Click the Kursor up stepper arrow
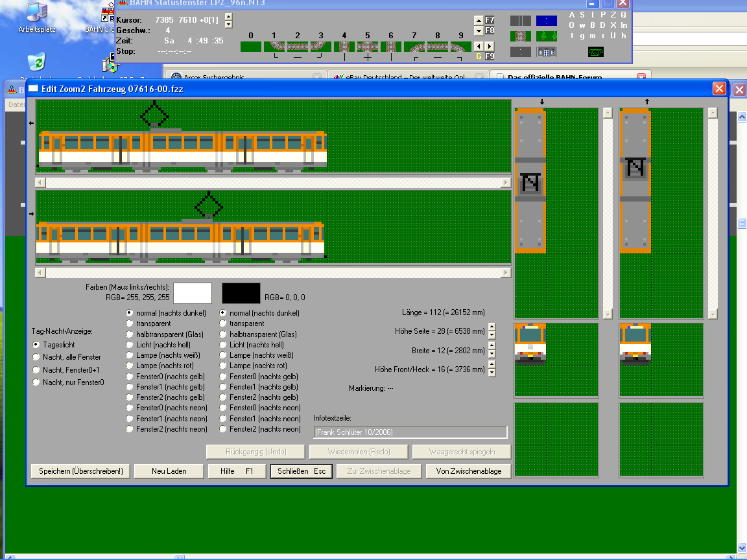The height and width of the screenshot is (560, 747). click(229, 17)
